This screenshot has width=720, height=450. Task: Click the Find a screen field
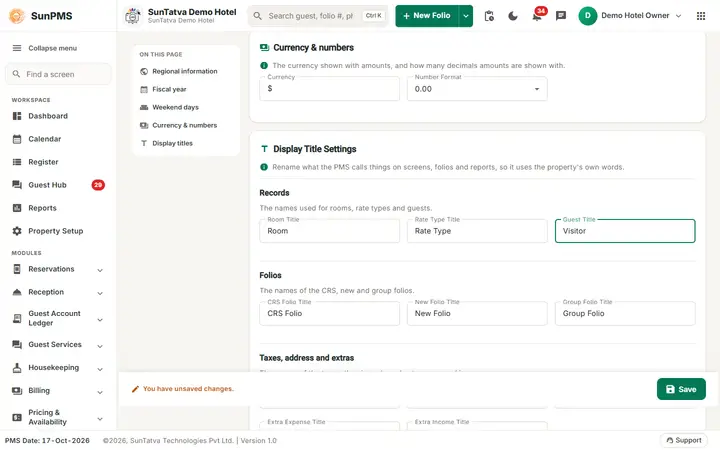click(58, 74)
